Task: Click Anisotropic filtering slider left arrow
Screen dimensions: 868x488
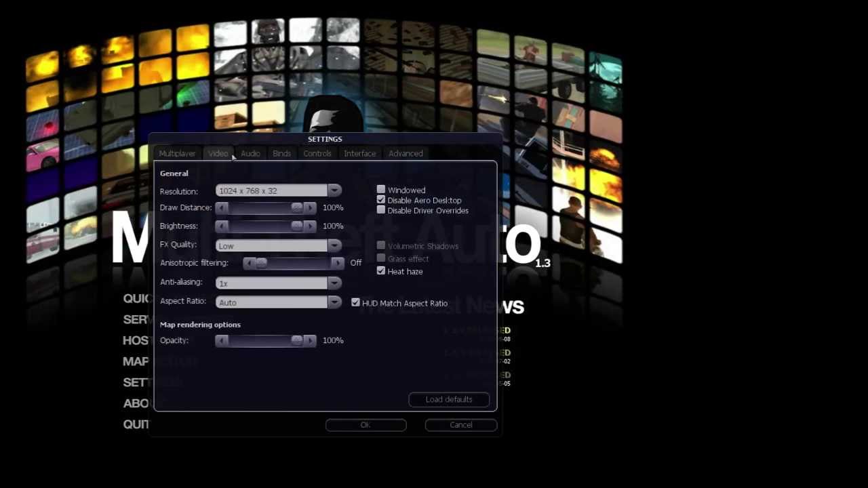Action: click(249, 263)
